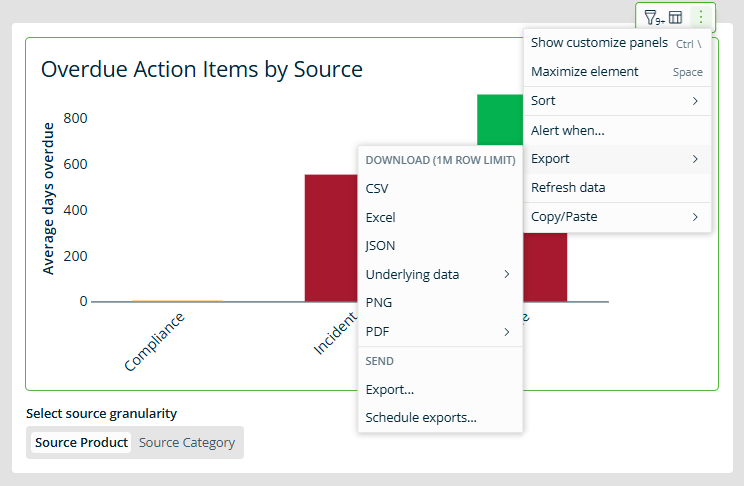Select Source Product granularity option
744x486 pixels.
tap(81, 442)
